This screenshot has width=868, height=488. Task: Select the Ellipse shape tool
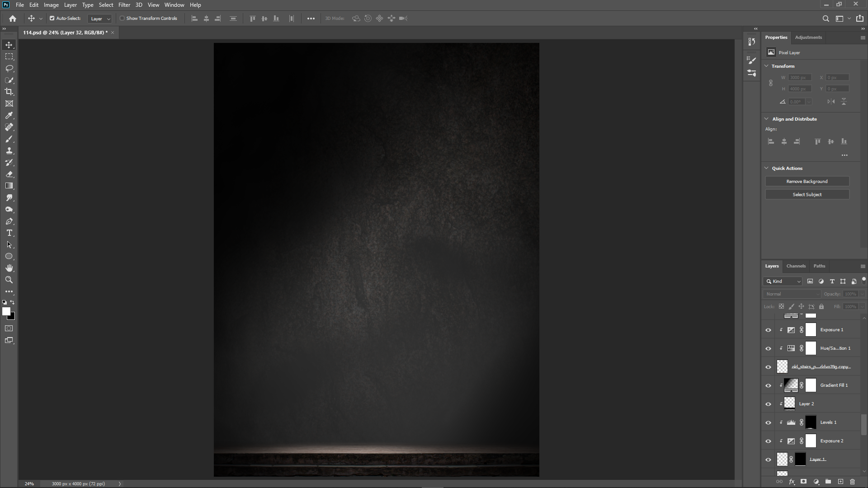9,257
